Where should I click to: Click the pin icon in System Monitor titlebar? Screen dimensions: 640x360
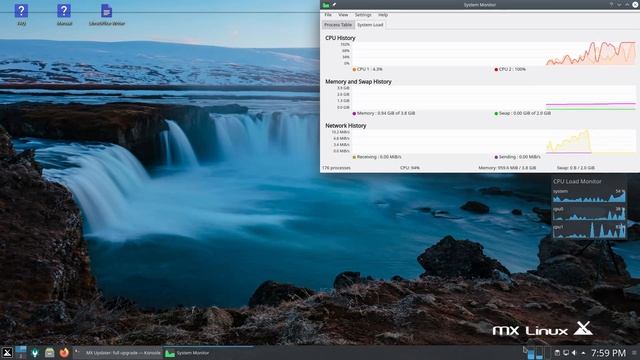(334, 5)
